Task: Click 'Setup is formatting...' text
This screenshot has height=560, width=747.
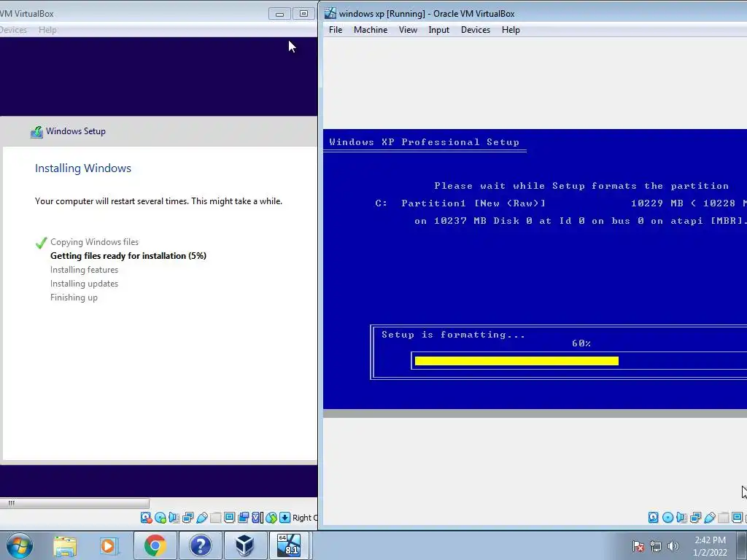Action: pyautogui.click(x=453, y=334)
